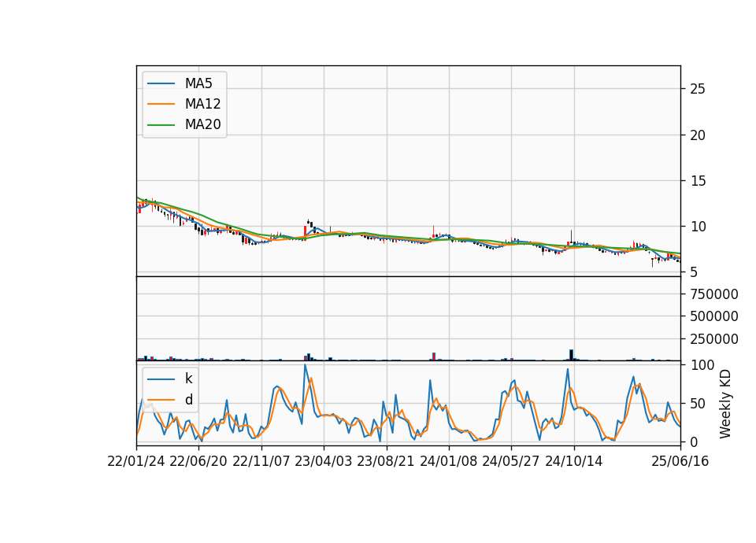Click the green MA20 legend line sample
Screen dimensions: 756x543
click(161, 125)
